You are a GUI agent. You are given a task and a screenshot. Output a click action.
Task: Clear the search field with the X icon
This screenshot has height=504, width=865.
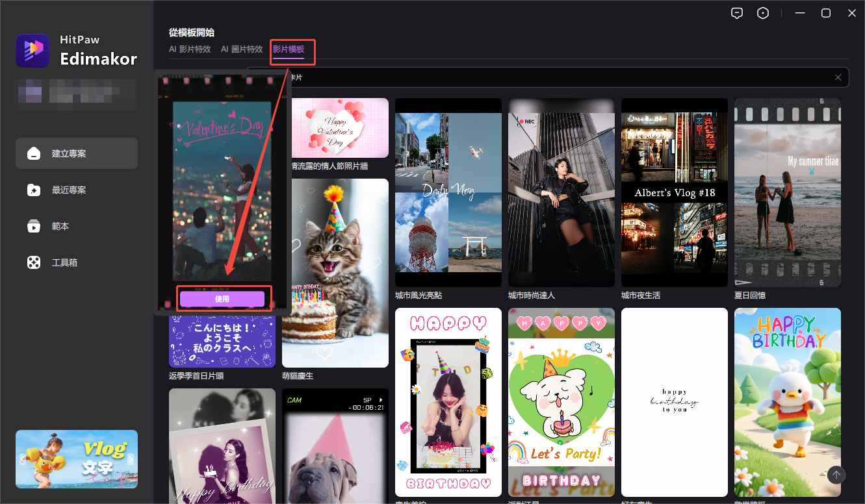pyautogui.click(x=838, y=77)
